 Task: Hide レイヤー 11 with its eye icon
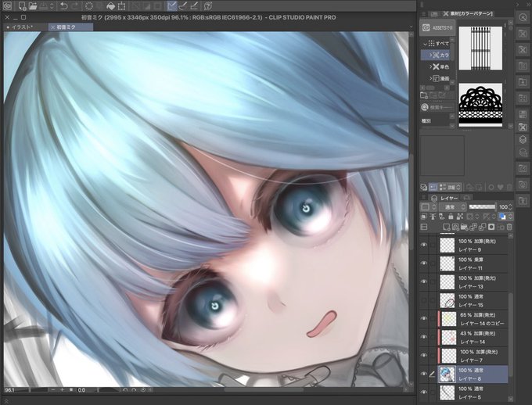(x=424, y=263)
